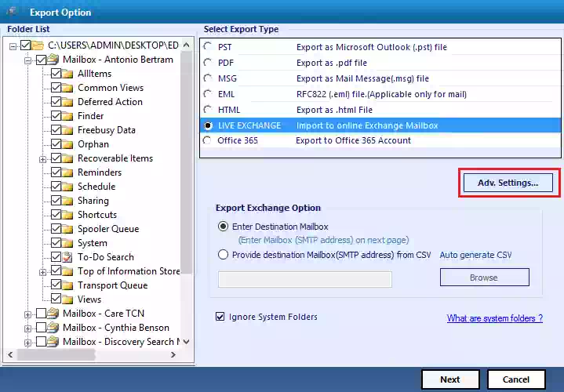Expand Mailbox - Cynthia Benson node
Image resolution: width=564 pixels, height=392 pixels.
click(27, 328)
